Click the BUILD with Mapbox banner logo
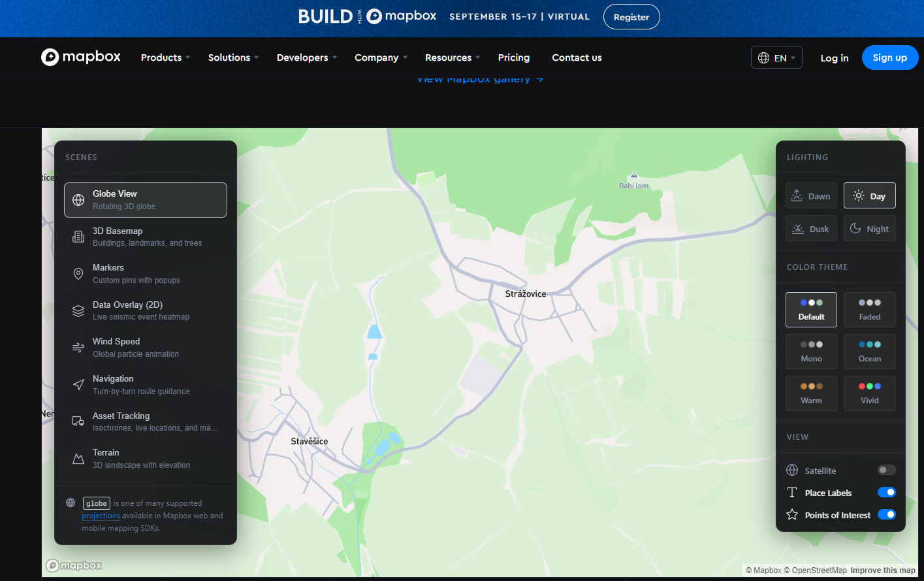Screen dimensions: 924x581 (368, 16)
